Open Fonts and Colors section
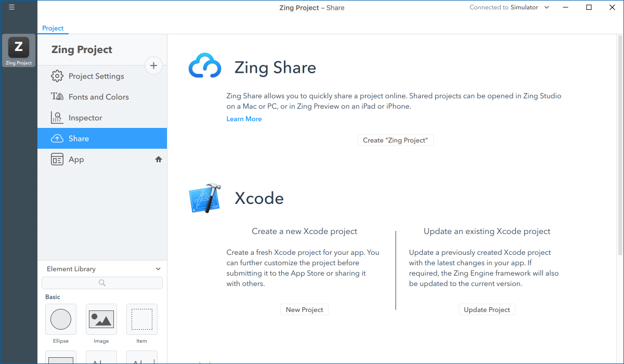This screenshot has height=364, width=624. pyautogui.click(x=98, y=97)
